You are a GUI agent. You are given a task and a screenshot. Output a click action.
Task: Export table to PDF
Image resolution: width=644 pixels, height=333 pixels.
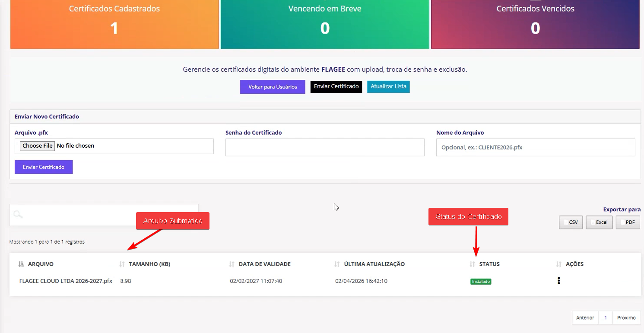click(x=628, y=222)
